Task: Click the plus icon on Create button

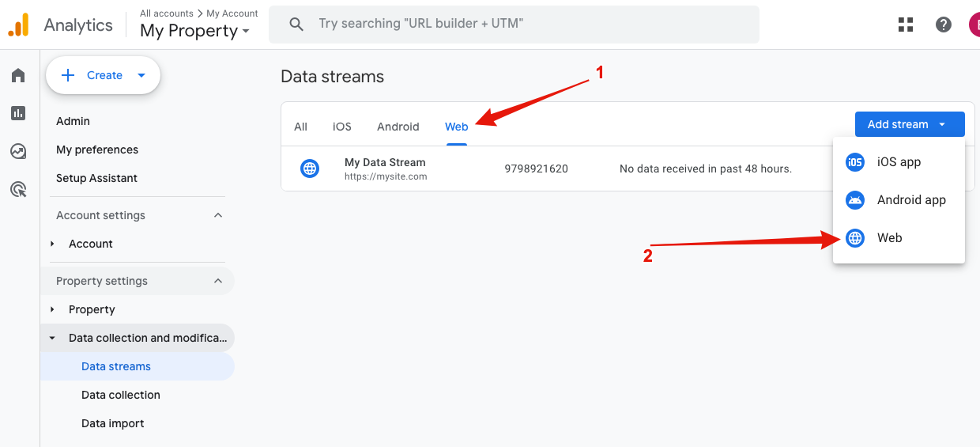Action: (x=68, y=75)
